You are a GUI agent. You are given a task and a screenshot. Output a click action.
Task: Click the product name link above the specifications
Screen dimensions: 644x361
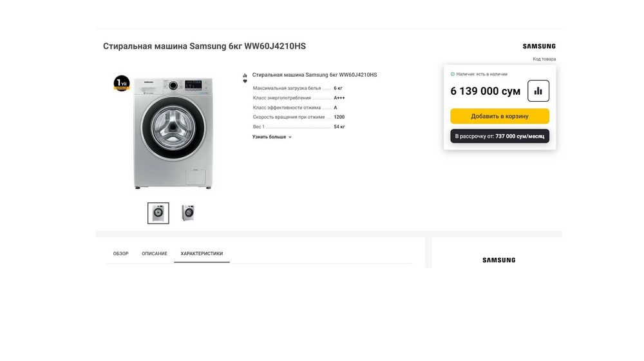[x=314, y=75]
